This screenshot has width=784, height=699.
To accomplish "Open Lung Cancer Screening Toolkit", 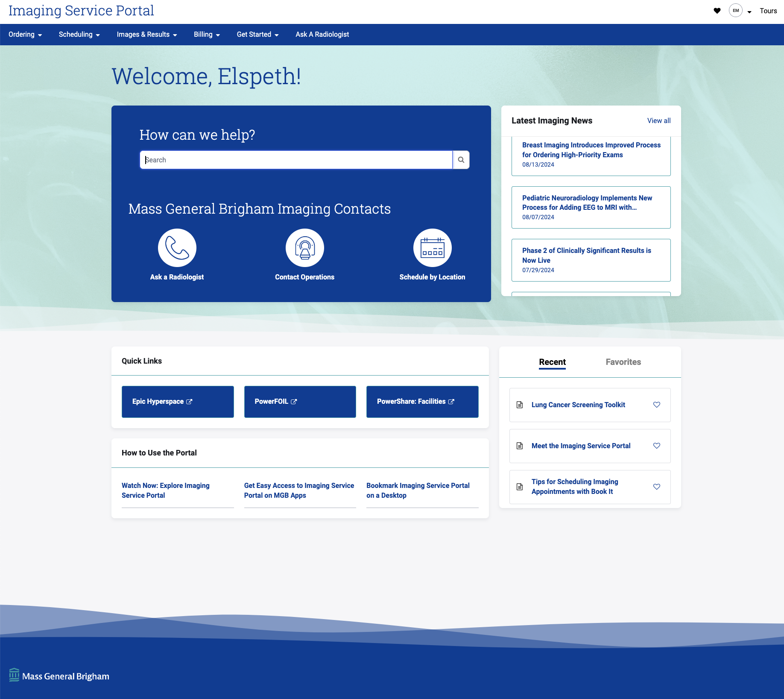I will [x=578, y=405].
